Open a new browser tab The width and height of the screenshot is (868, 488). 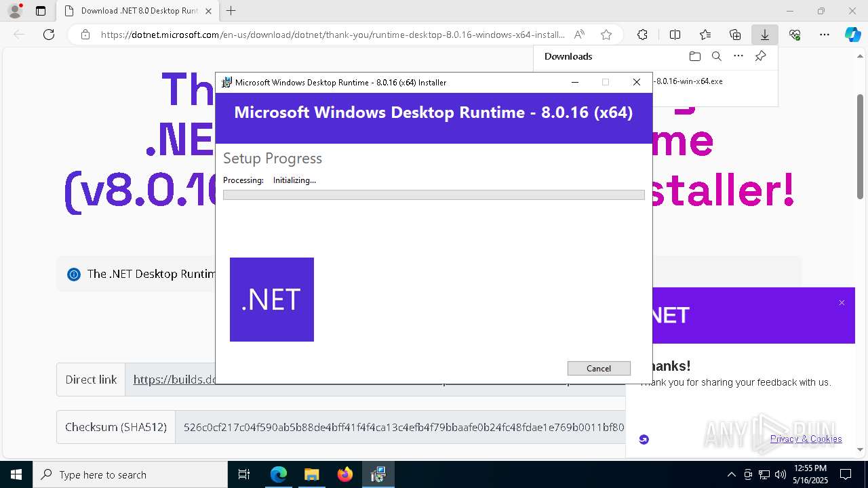231,11
